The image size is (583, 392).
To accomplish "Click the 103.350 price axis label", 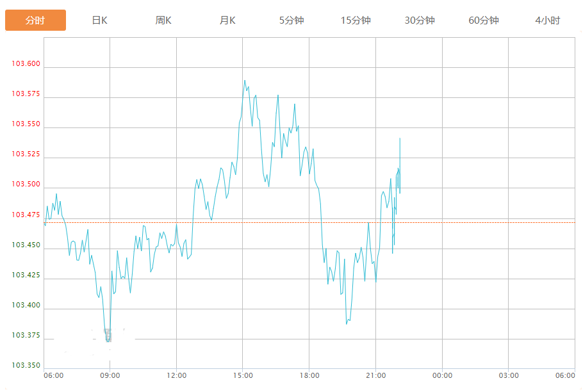I will tap(26, 366).
